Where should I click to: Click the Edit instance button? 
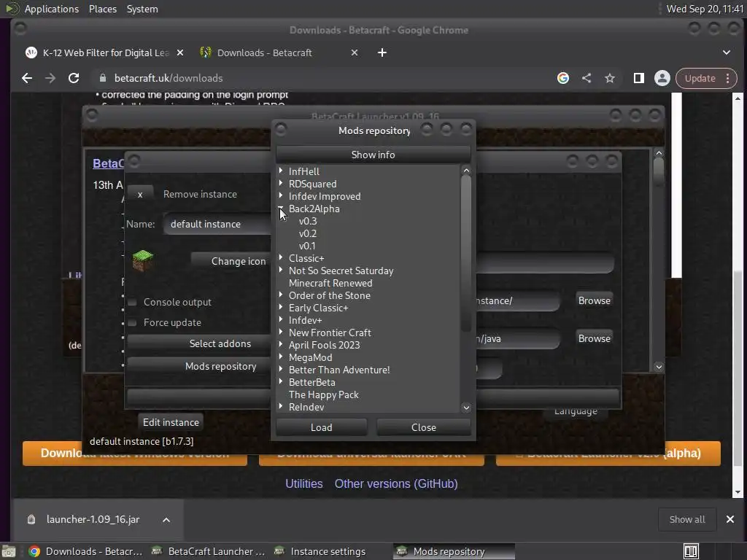point(171,422)
